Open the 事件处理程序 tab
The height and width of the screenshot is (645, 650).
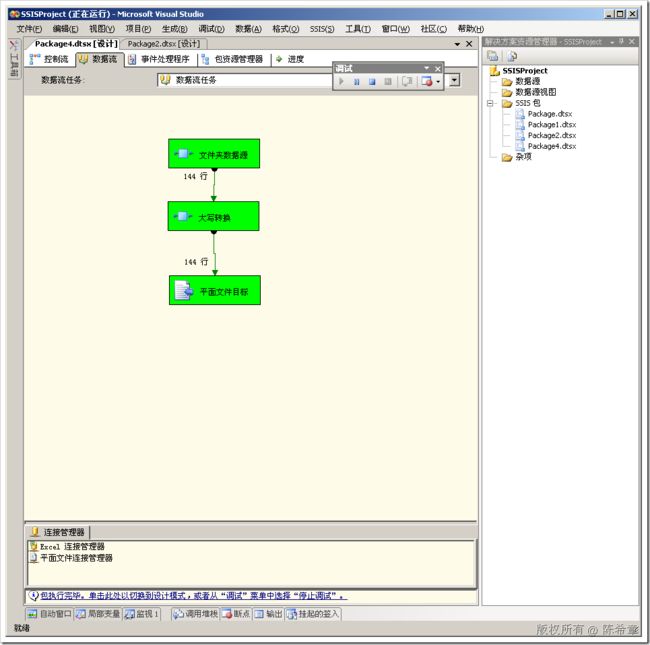pos(159,59)
